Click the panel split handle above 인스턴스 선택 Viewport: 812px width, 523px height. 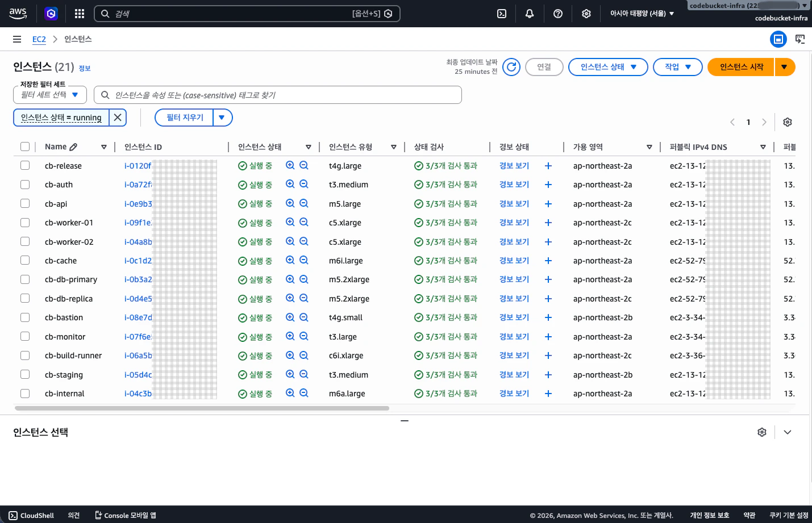click(x=405, y=421)
